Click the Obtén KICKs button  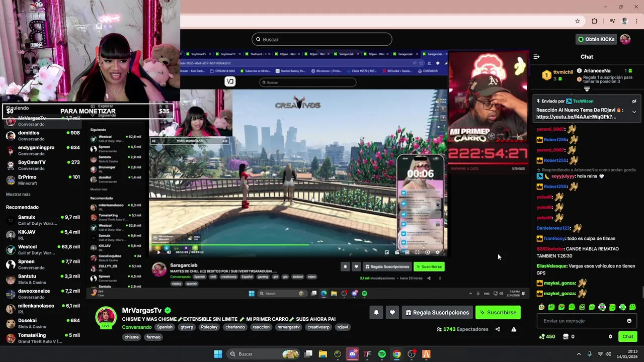point(596,39)
